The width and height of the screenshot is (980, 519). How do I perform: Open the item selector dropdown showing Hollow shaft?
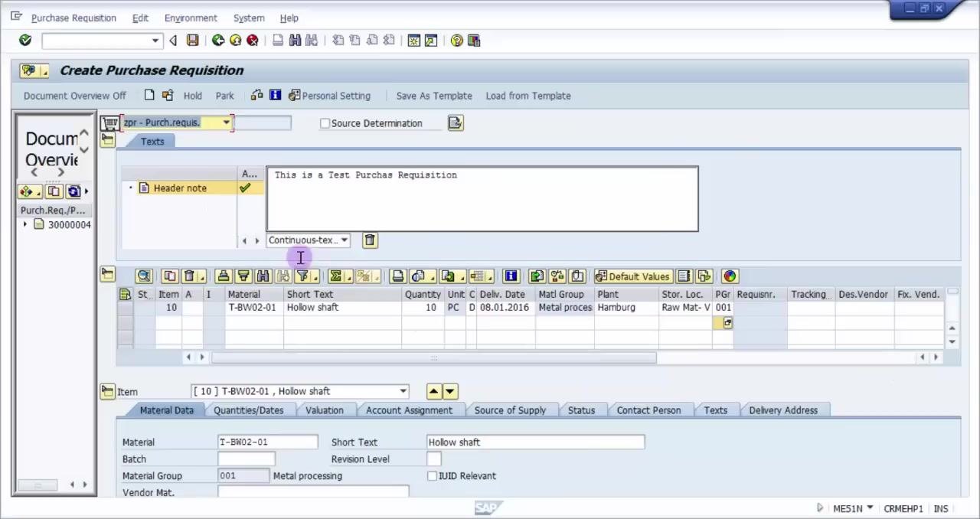[403, 391]
